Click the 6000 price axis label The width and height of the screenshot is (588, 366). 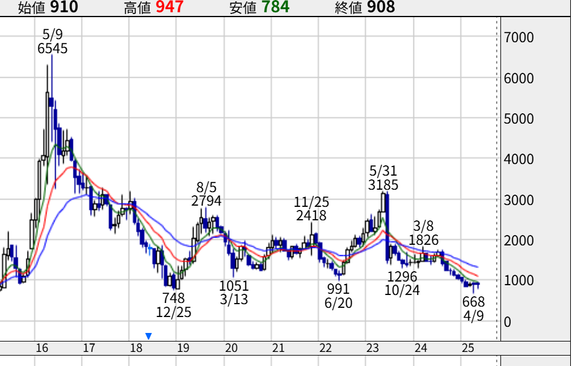519,78
